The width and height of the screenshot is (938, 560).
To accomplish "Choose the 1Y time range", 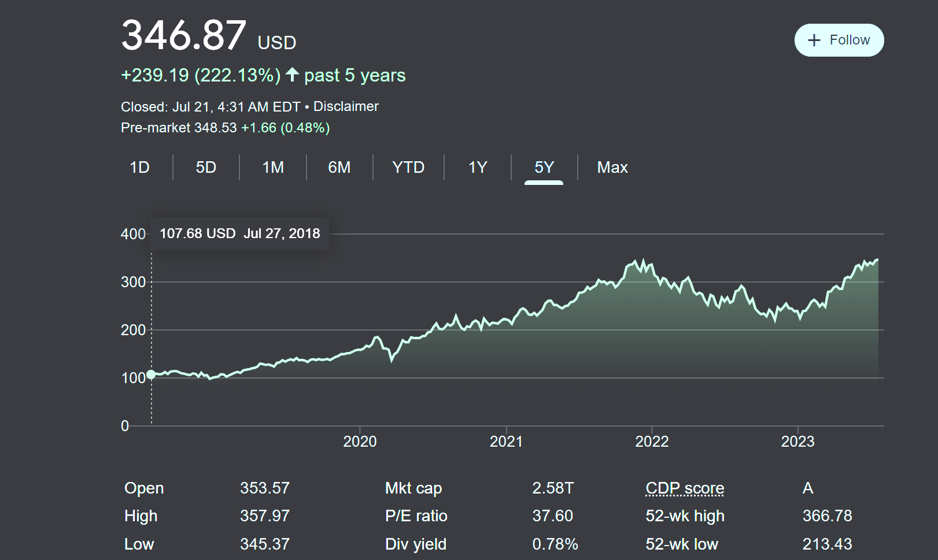I will tap(478, 168).
